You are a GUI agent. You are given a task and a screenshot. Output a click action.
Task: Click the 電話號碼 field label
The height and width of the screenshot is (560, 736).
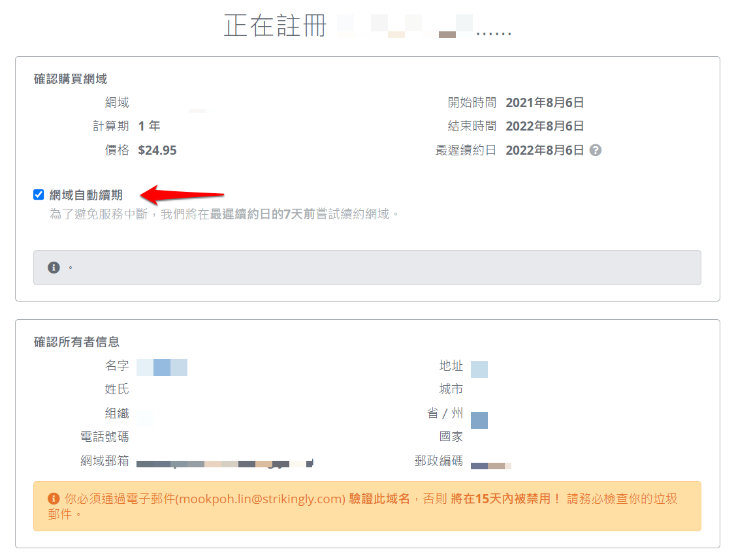[104, 437]
